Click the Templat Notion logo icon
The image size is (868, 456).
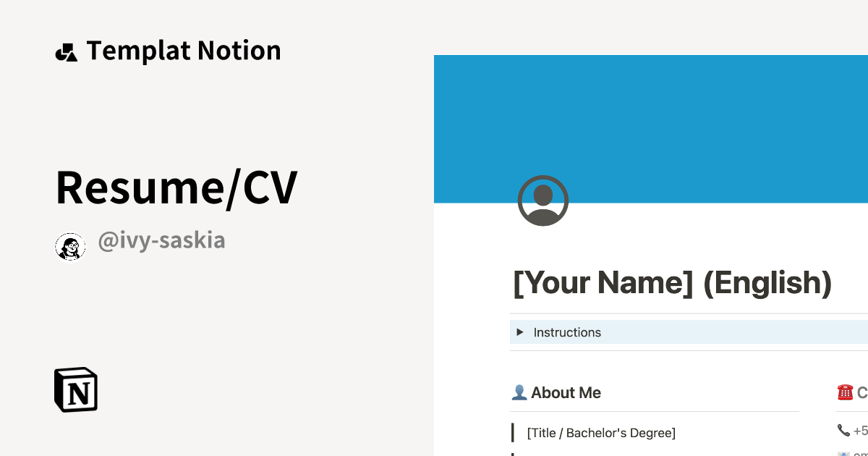66,51
